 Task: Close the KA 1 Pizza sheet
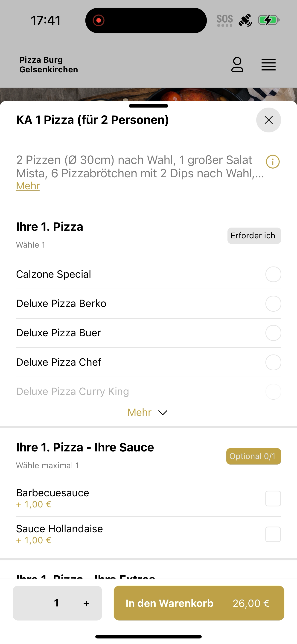(x=268, y=120)
